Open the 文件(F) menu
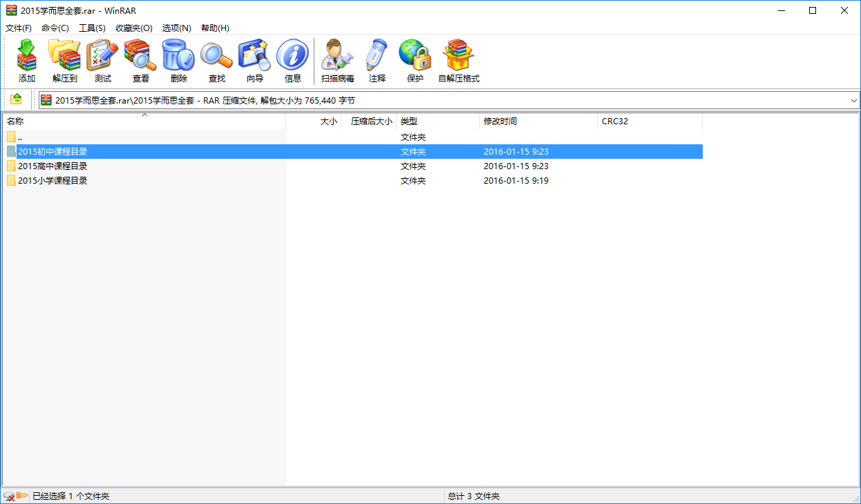 click(19, 28)
